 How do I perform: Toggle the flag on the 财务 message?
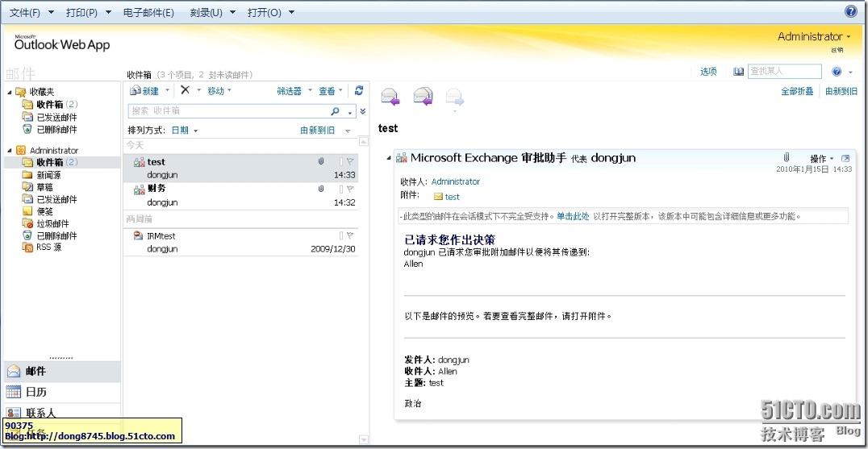[350, 189]
